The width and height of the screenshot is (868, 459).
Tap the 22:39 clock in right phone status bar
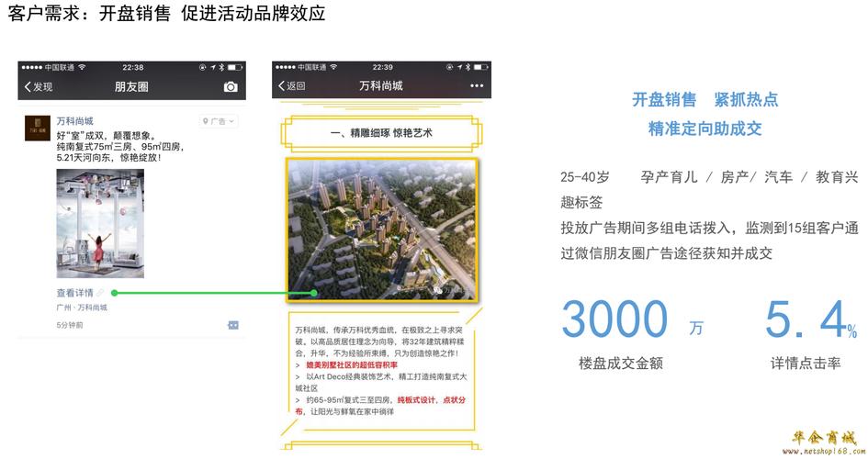coord(382,67)
